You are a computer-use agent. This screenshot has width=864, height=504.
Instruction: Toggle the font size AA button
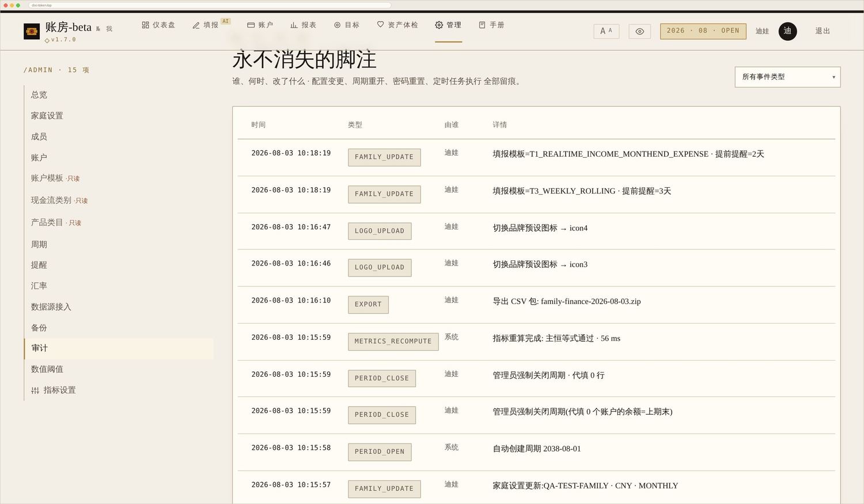[x=606, y=31]
